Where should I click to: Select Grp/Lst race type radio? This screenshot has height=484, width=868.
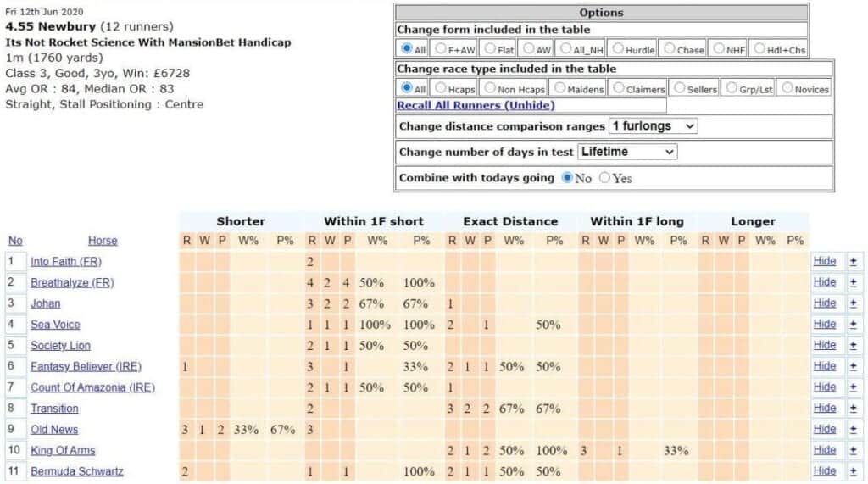(732, 88)
